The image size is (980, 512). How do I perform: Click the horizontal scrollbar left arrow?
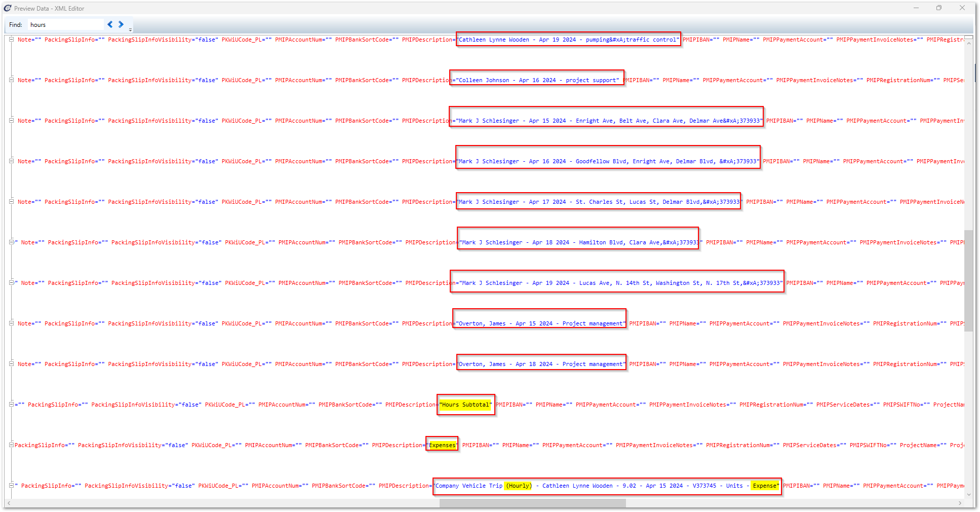click(x=9, y=503)
